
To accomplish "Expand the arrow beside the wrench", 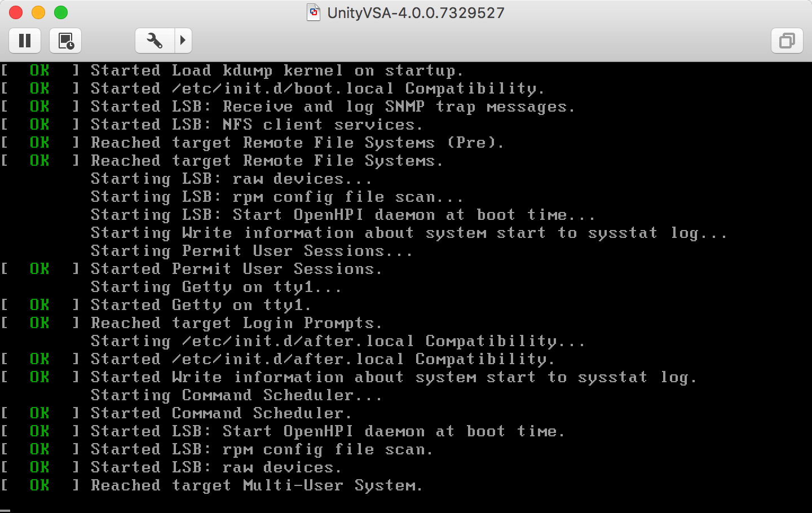I will 183,41.
